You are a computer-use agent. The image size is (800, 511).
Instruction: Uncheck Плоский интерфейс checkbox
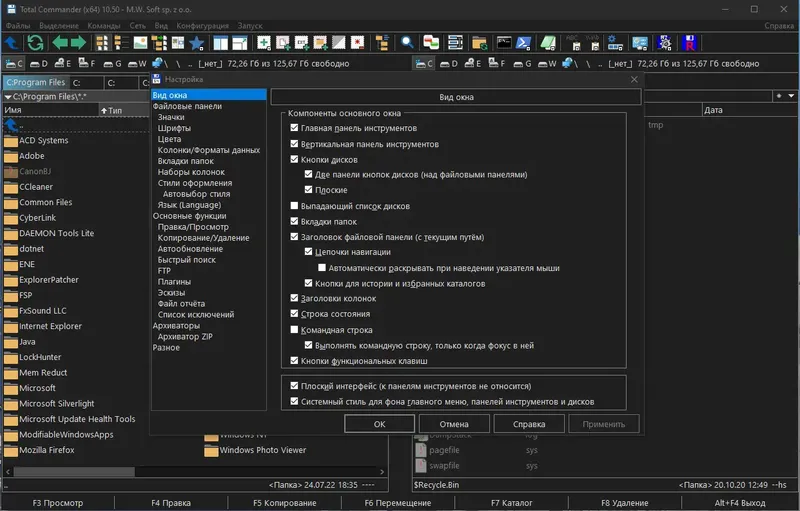[294, 386]
